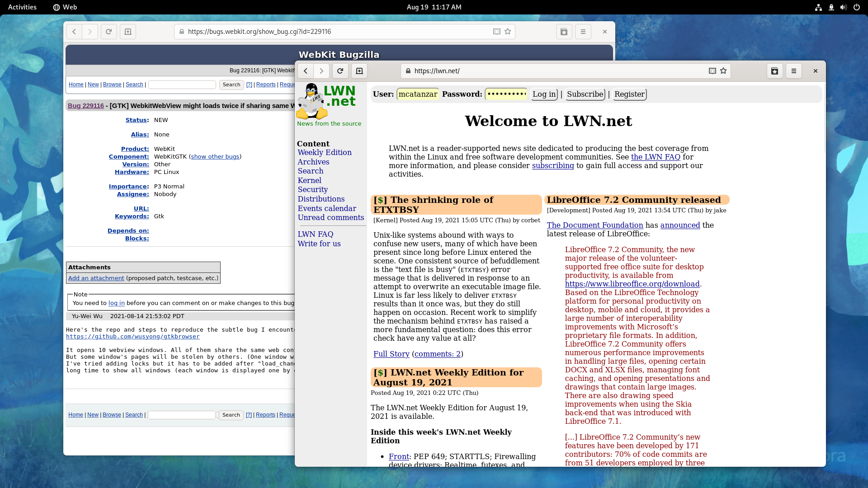
Task: Reload the WebKit Bugzilla page
Action: coord(109,32)
